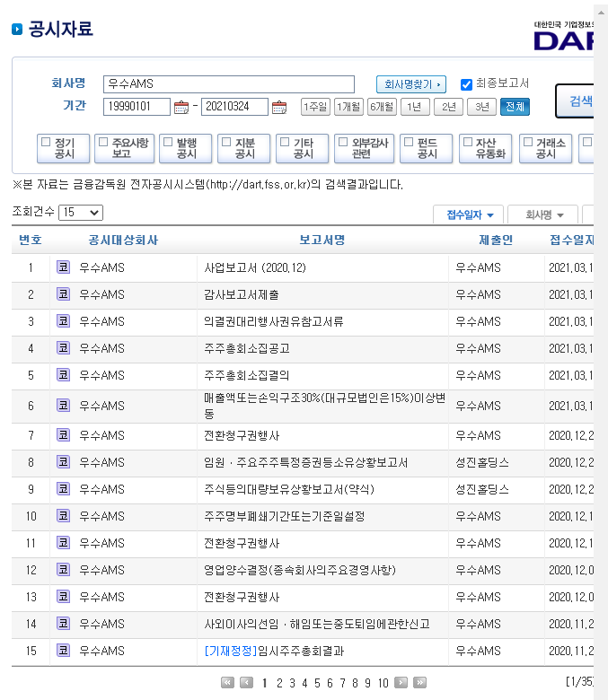Check the 기타공시 filter checkbox

[285, 142]
